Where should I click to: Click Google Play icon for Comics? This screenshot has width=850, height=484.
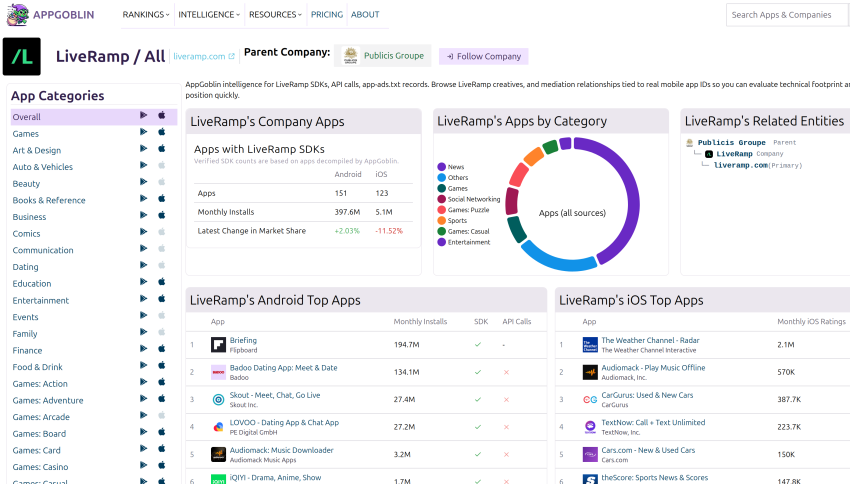click(x=144, y=232)
